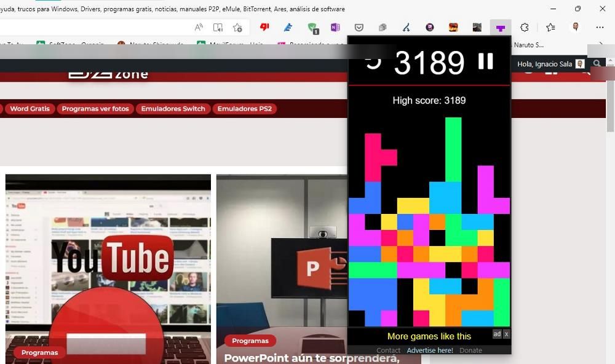Image resolution: width=615 pixels, height=364 pixels.
Task: Open the blue striped E extension icon
Action: tap(288, 28)
